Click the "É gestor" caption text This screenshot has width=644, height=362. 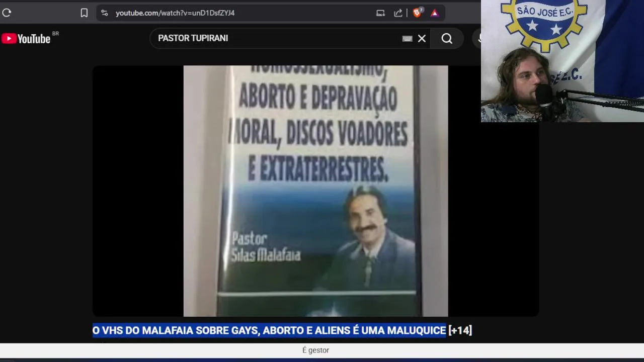pos(315,350)
